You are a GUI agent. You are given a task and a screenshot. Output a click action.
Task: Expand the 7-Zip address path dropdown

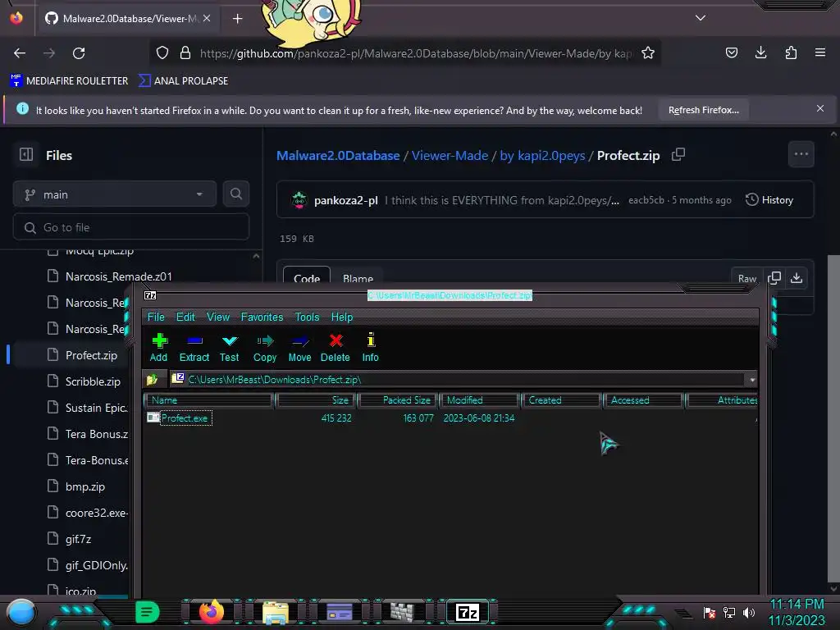click(752, 380)
